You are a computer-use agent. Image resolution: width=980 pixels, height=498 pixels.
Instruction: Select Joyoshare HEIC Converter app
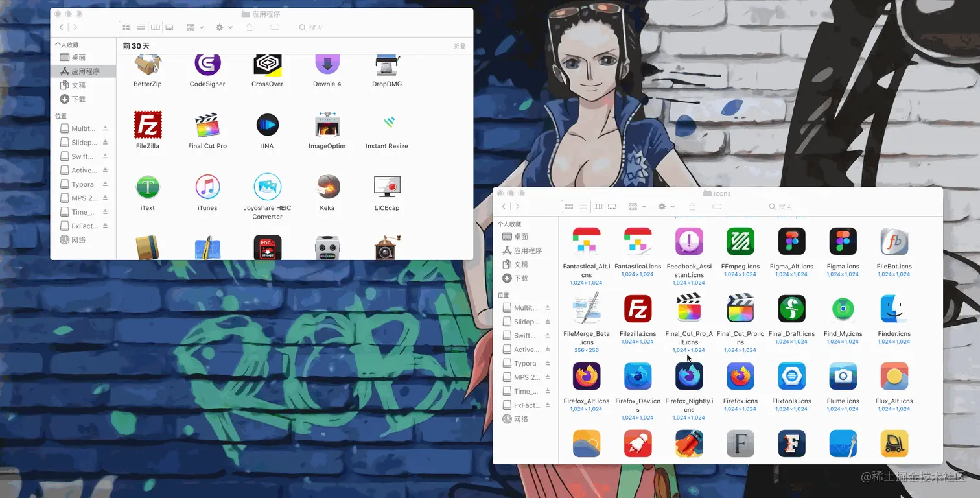267,187
